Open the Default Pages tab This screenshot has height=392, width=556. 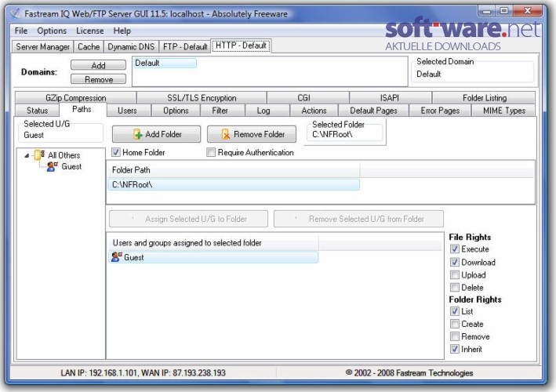click(x=373, y=111)
